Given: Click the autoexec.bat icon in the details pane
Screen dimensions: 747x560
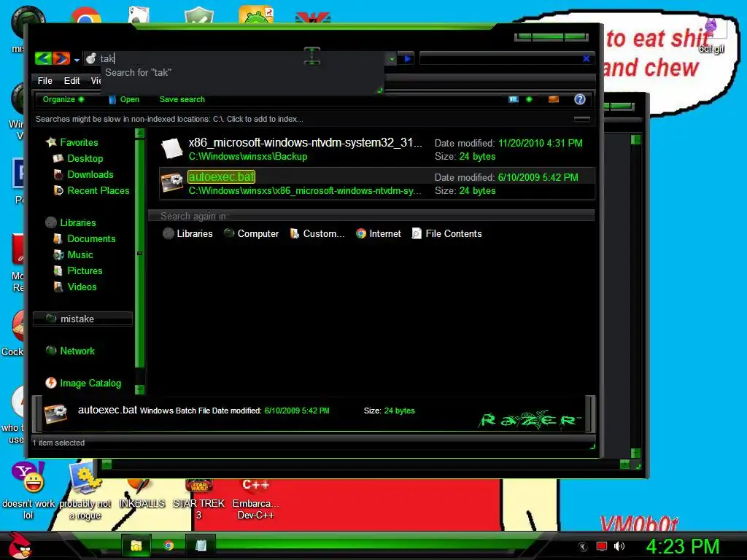Looking at the screenshot, I should tap(55, 413).
